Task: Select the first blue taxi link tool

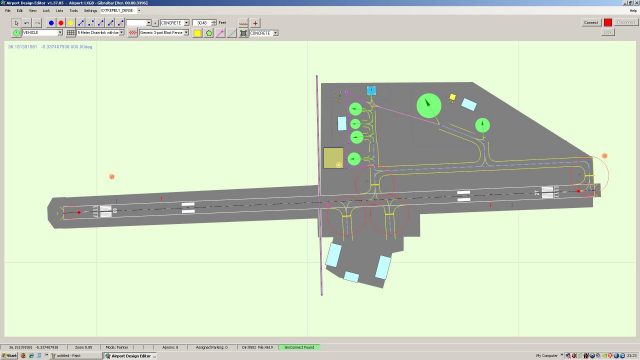Action: point(81,23)
